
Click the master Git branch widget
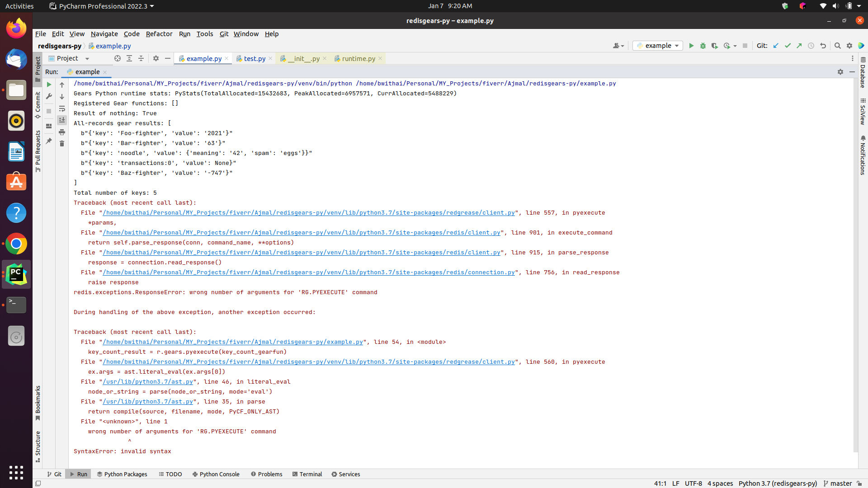(837, 483)
